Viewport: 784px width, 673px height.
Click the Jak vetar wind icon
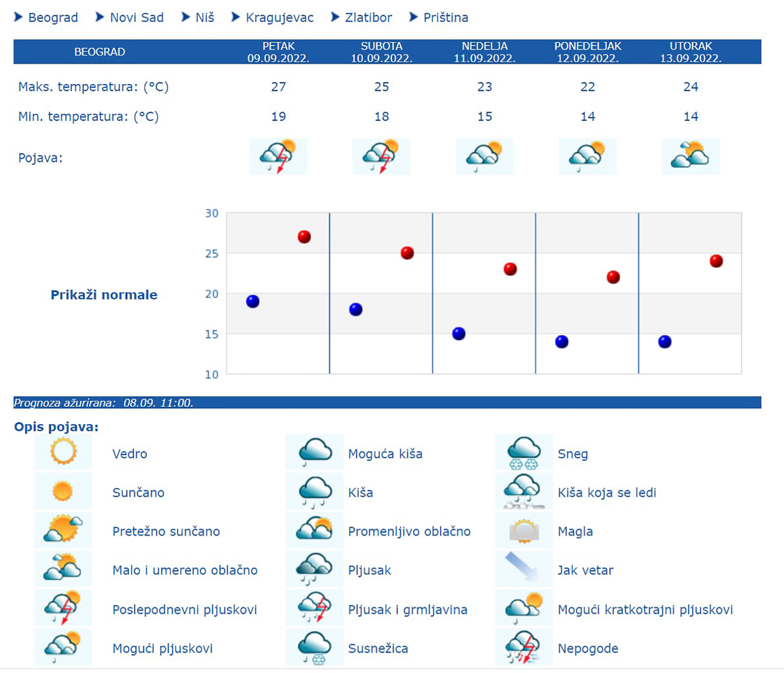click(x=524, y=569)
